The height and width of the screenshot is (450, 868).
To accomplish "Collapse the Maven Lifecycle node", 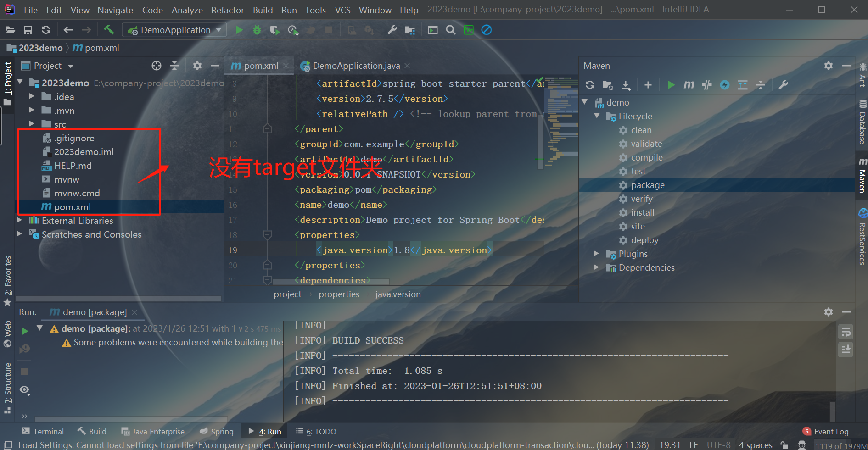I will click(597, 116).
